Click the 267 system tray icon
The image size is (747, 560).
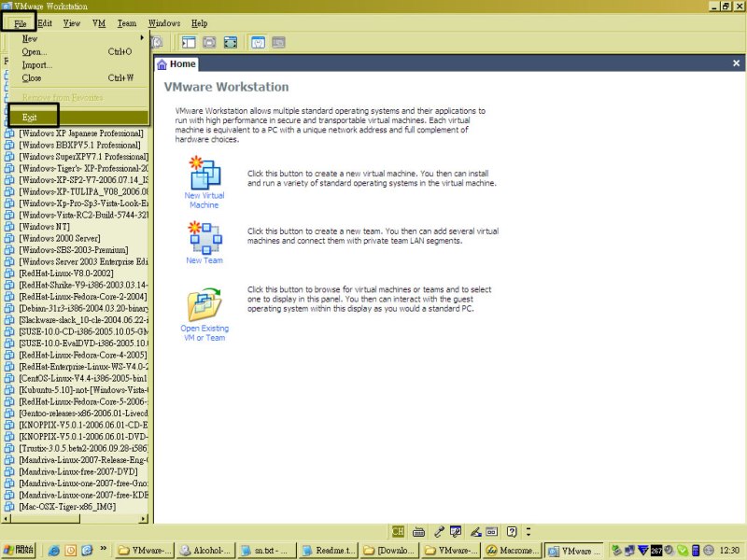pyautogui.click(x=656, y=551)
